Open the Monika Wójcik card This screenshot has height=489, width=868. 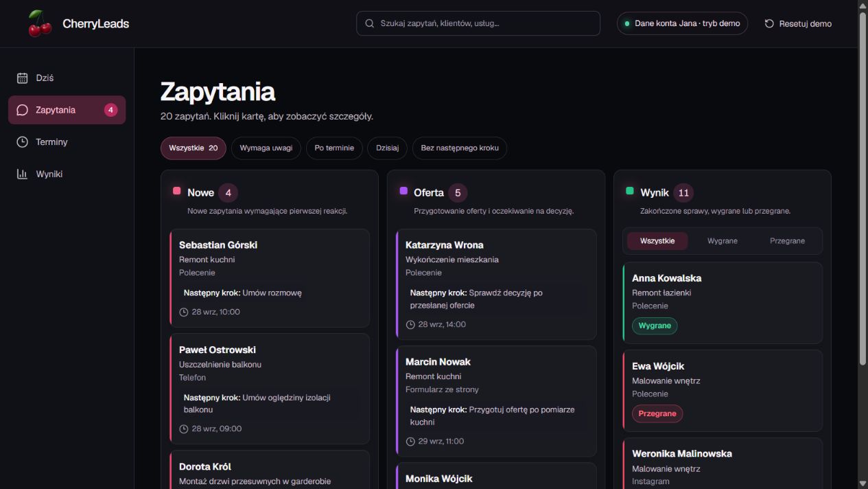tap(496, 476)
